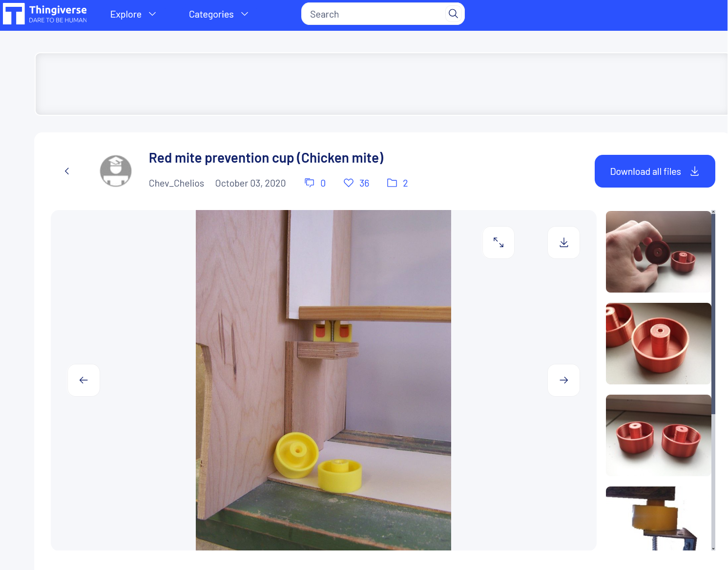This screenshot has width=728, height=570.
Task: Click the search magnifier icon
Action: tap(453, 14)
